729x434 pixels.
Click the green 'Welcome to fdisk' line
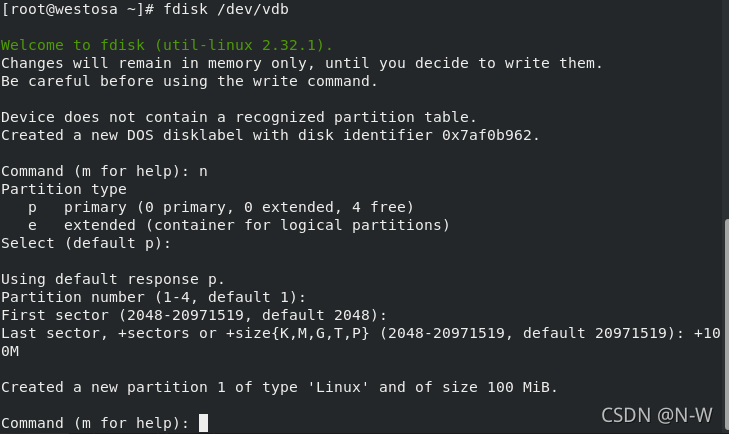tap(166, 45)
